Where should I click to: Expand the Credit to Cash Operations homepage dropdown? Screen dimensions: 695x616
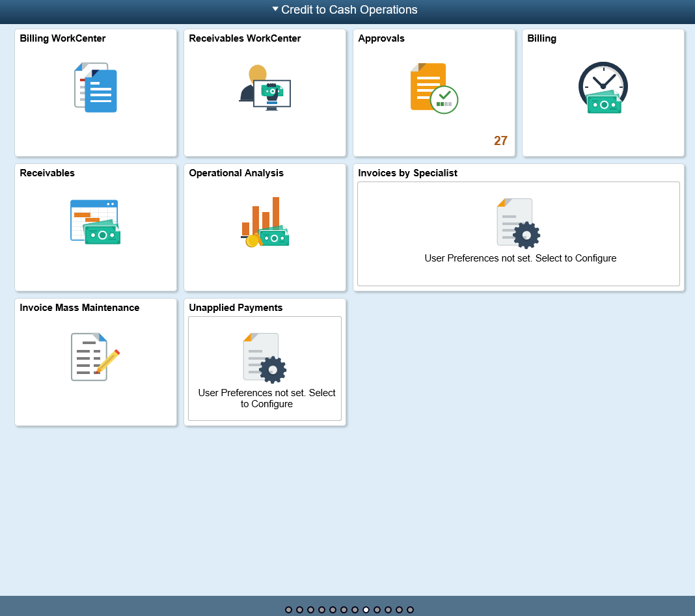[x=345, y=10]
